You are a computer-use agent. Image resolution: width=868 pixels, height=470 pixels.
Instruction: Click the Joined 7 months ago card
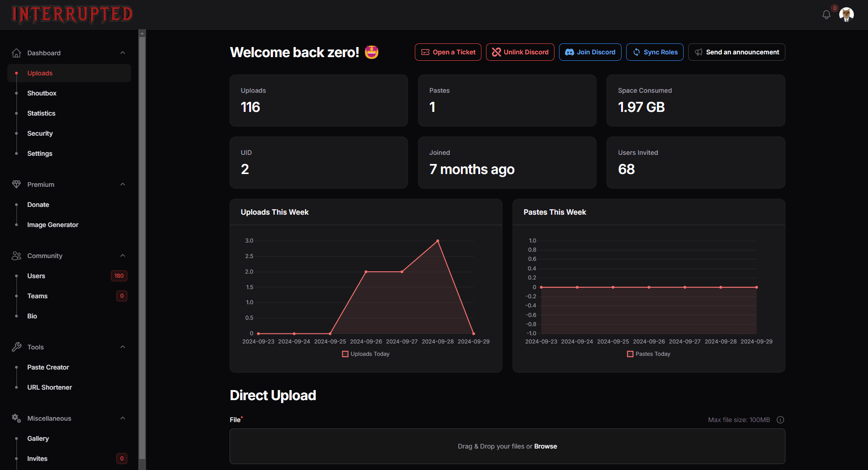[x=507, y=163]
